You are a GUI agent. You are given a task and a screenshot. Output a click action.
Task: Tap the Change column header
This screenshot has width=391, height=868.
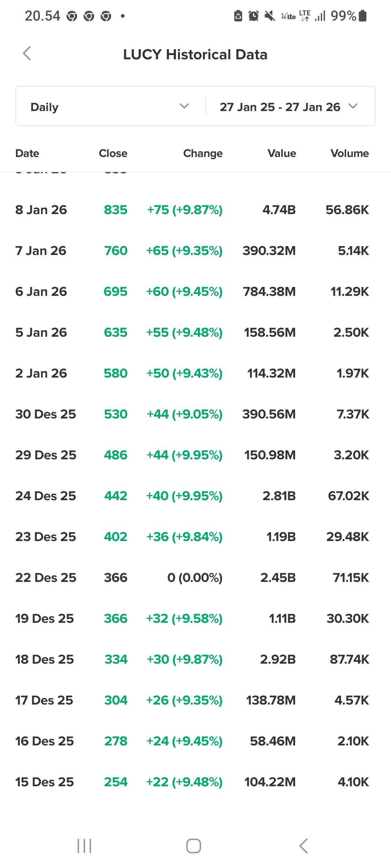tap(203, 153)
